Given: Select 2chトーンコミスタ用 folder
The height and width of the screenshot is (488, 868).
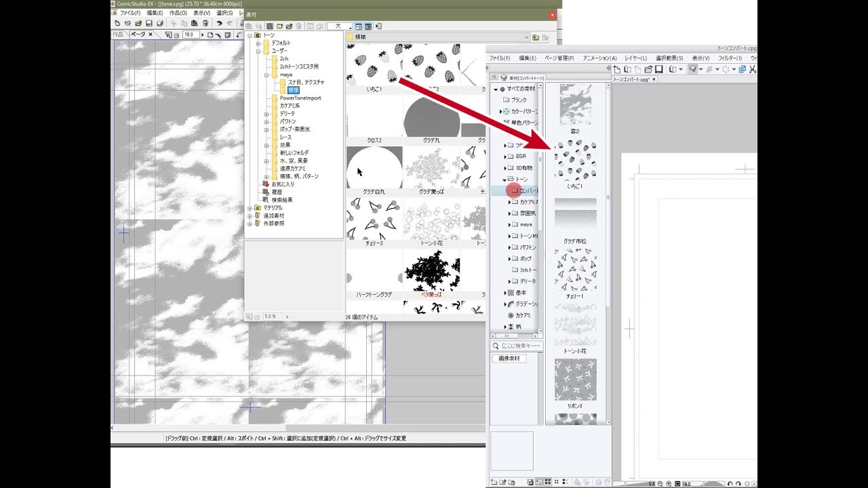Looking at the screenshot, I should [299, 66].
